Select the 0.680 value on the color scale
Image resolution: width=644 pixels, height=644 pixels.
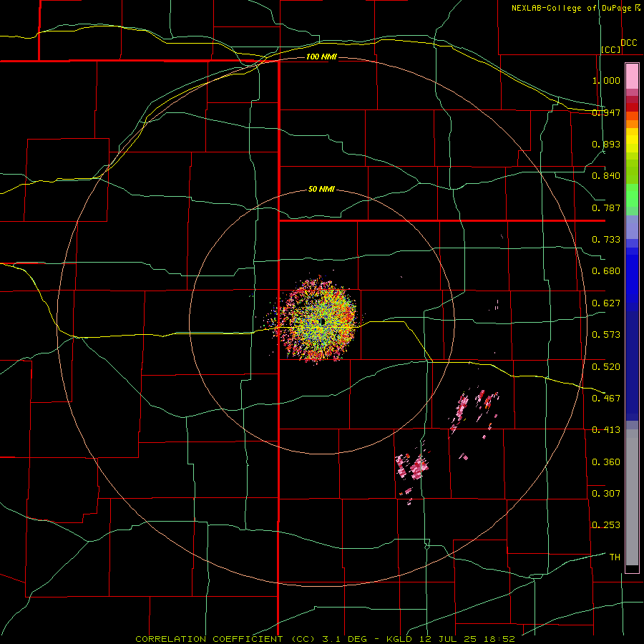[x=606, y=271]
